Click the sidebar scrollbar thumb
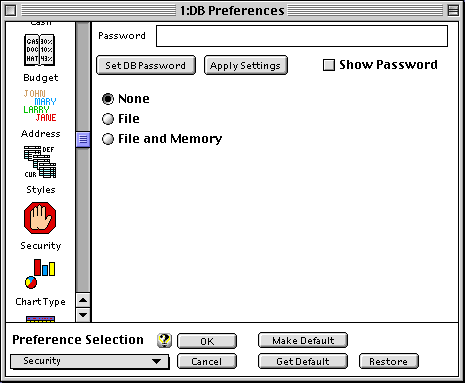 pos(83,139)
